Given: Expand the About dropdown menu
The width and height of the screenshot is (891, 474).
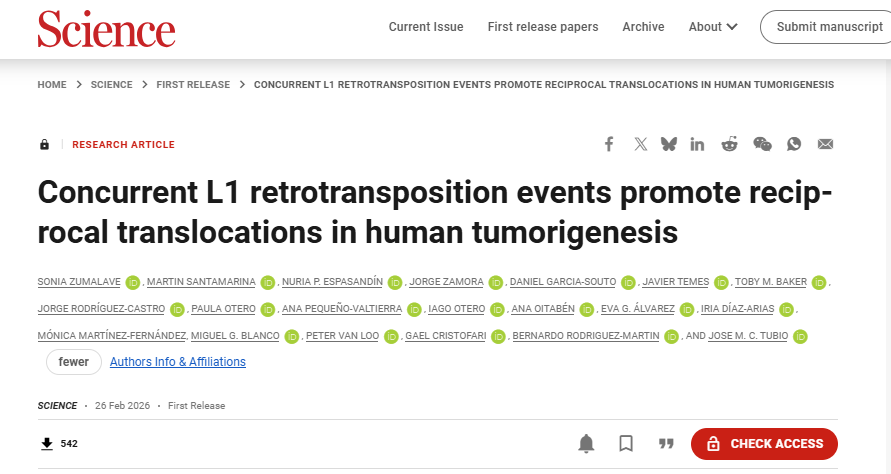Looking at the screenshot, I should pyautogui.click(x=713, y=27).
